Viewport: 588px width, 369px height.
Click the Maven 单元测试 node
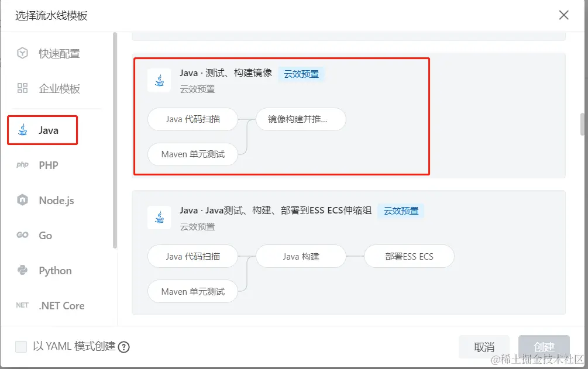tap(192, 154)
